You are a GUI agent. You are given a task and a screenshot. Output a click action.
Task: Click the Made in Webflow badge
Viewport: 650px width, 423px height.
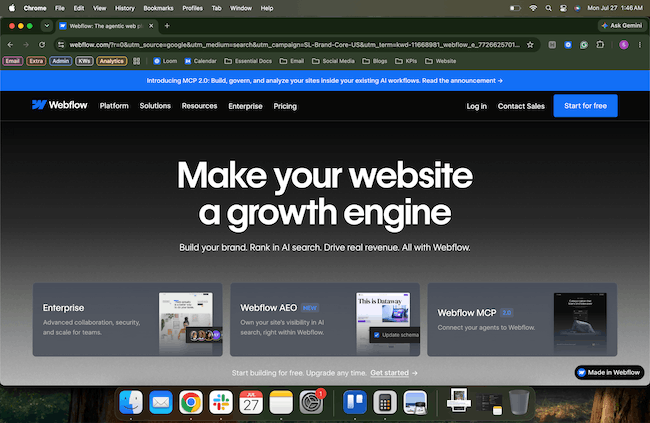pyautogui.click(x=609, y=372)
